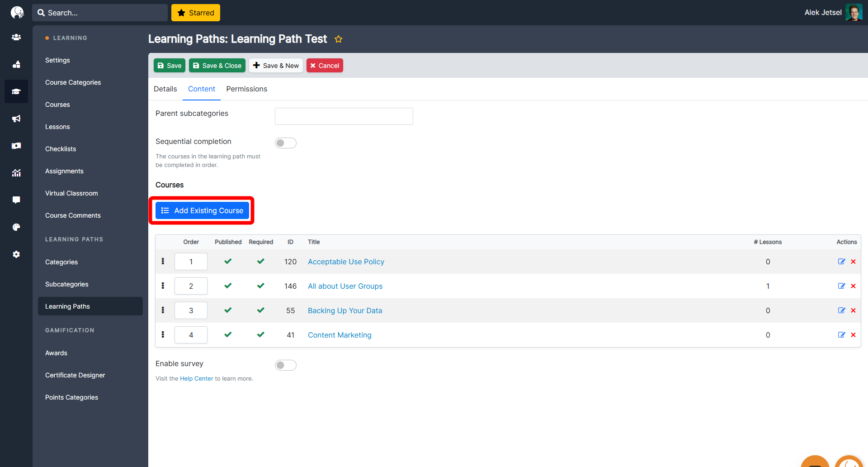Image resolution: width=868 pixels, height=467 pixels.
Task: Open the Help Center link
Action: (196, 379)
